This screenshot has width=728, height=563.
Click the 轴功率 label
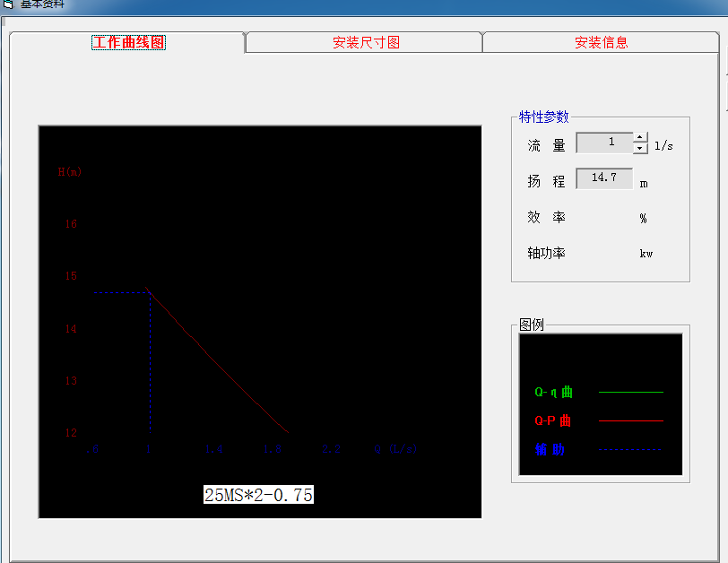click(x=547, y=254)
